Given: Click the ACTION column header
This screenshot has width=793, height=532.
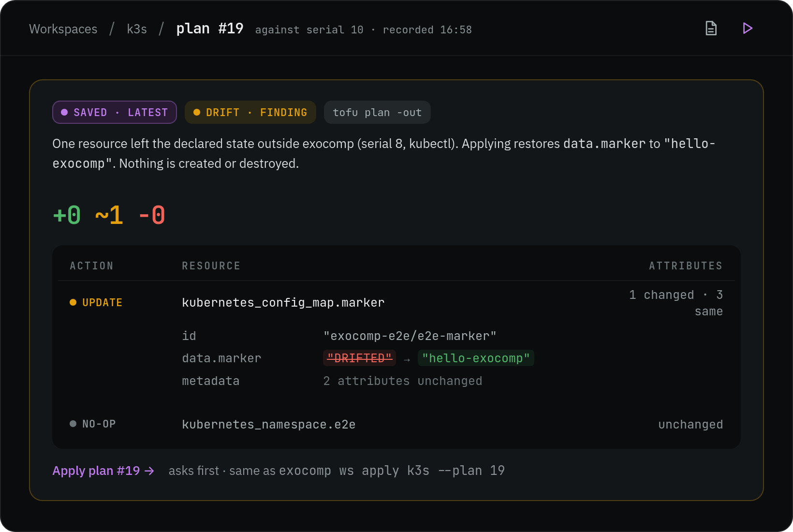Looking at the screenshot, I should [92, 266].
